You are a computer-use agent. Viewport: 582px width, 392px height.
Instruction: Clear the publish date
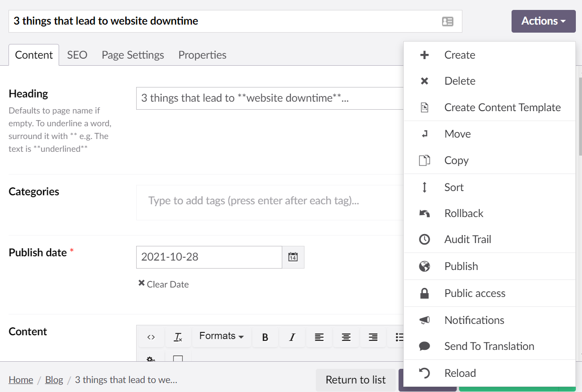(x=163, y=284)
